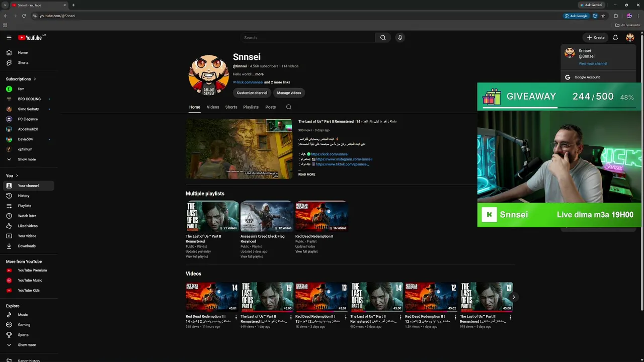Click the YouTube logo
Screen dimensions: 644x362
(30, 38)
